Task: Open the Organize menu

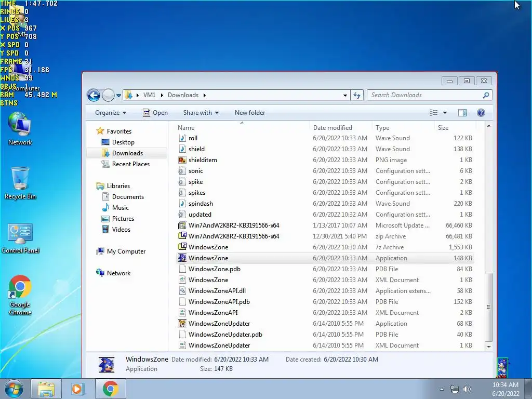Action: click(x=111, y=113)
